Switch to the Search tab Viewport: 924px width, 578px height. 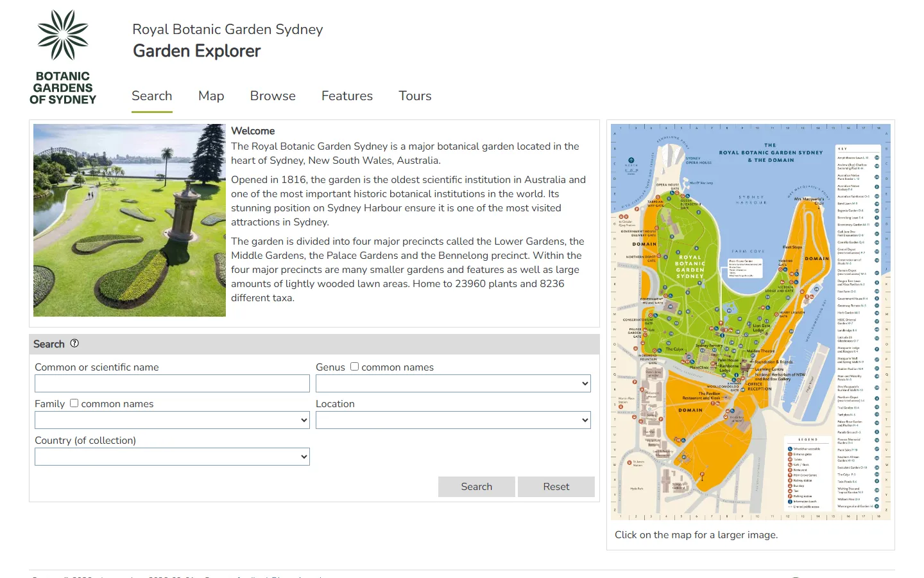coord(152,96)
